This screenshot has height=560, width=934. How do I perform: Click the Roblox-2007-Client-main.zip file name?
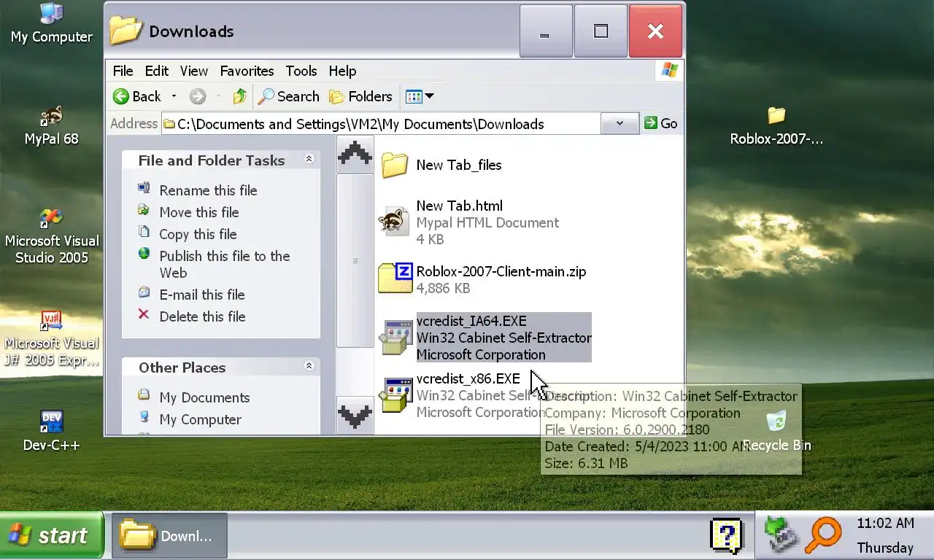501,271
